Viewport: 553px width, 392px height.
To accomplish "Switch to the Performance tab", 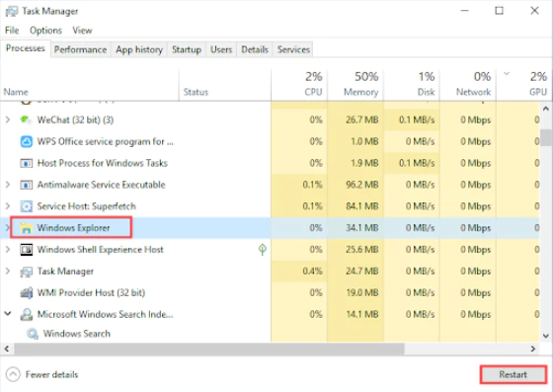I will click(80, 49).
